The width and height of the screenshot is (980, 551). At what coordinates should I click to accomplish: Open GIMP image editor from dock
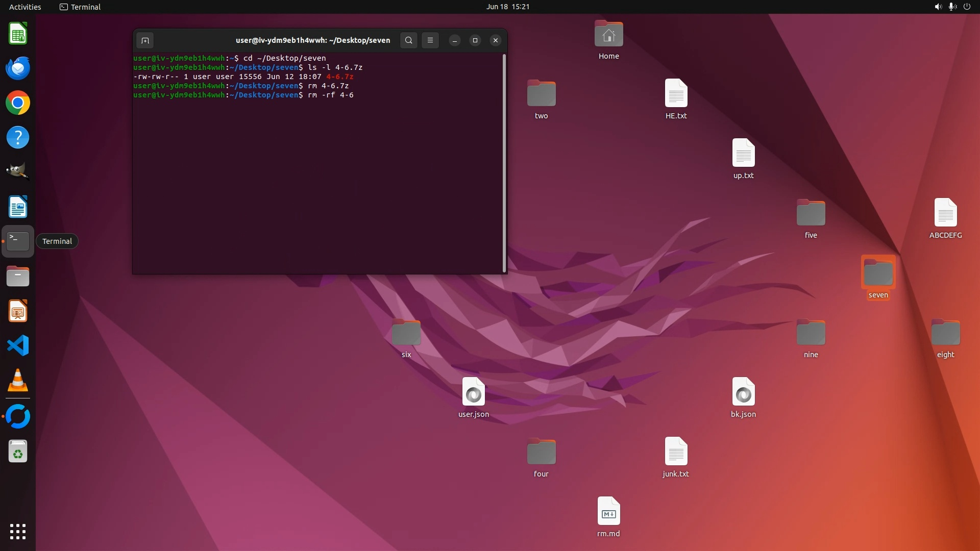[x=18, y=172]
